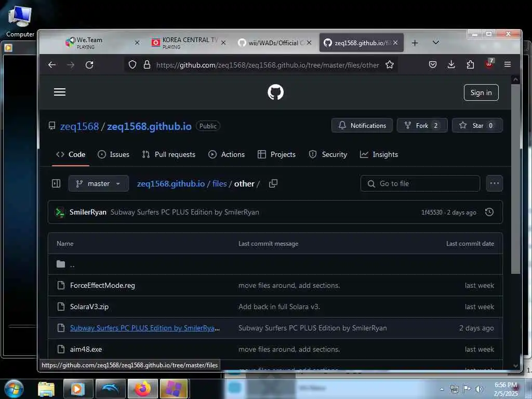Open ForceEffectMode.reg file
Image resolution: width=532 pixels, height=399 pixels.
[x=102, y=285]
